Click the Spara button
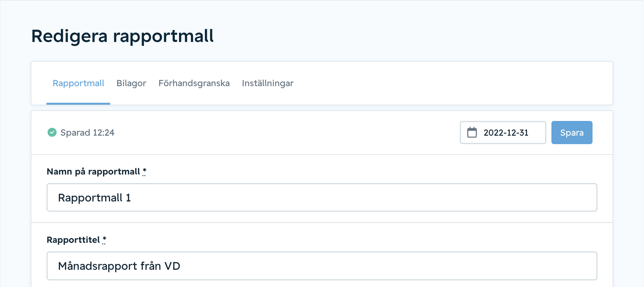Screen dimensions: 644x287 click(572, 133)
